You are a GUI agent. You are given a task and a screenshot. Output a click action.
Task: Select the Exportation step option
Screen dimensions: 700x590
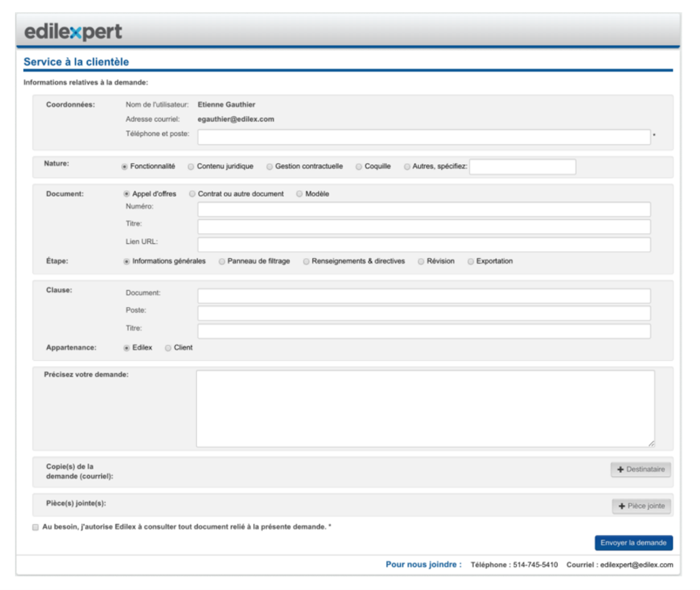[471, 262]
